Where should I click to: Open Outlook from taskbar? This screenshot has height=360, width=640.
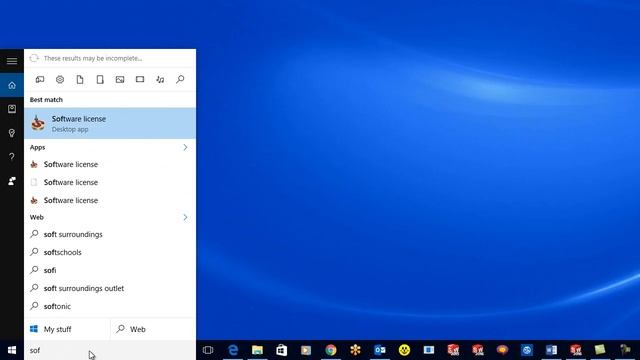point(380,350)
